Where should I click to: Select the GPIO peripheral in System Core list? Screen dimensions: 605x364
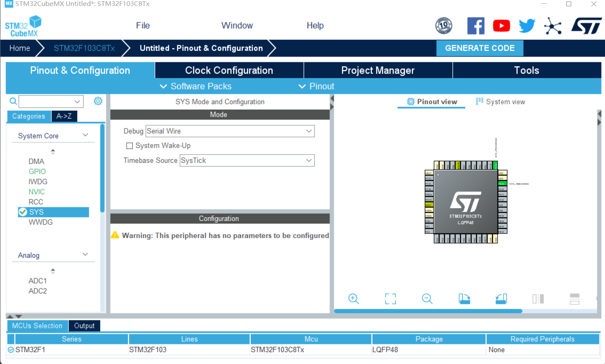click(x=37, y=171)
